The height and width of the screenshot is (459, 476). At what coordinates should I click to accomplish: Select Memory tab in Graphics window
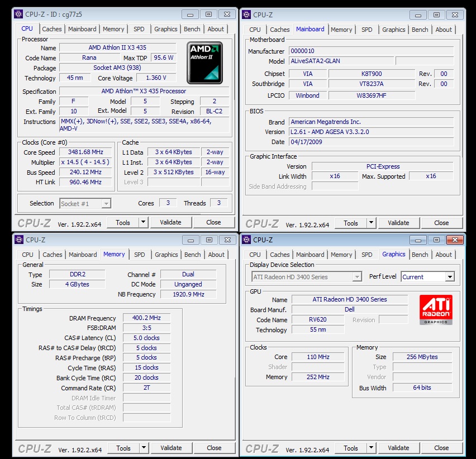coord(341,255)
